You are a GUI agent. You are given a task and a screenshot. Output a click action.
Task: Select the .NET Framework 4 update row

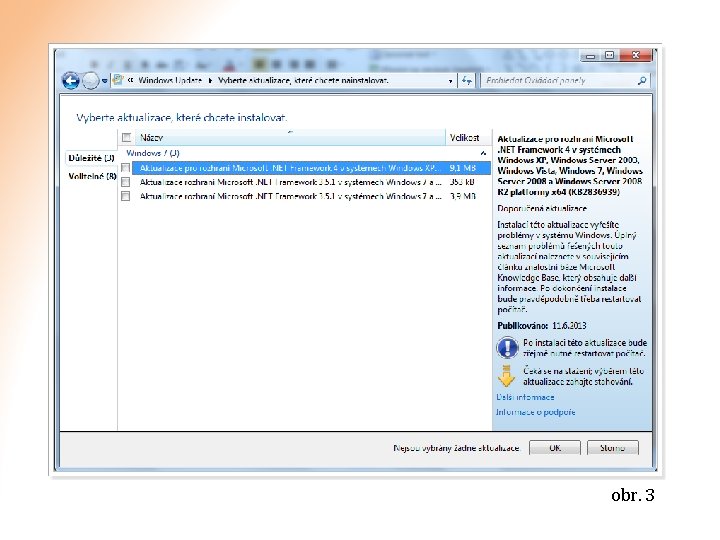[x=311, y=168]
